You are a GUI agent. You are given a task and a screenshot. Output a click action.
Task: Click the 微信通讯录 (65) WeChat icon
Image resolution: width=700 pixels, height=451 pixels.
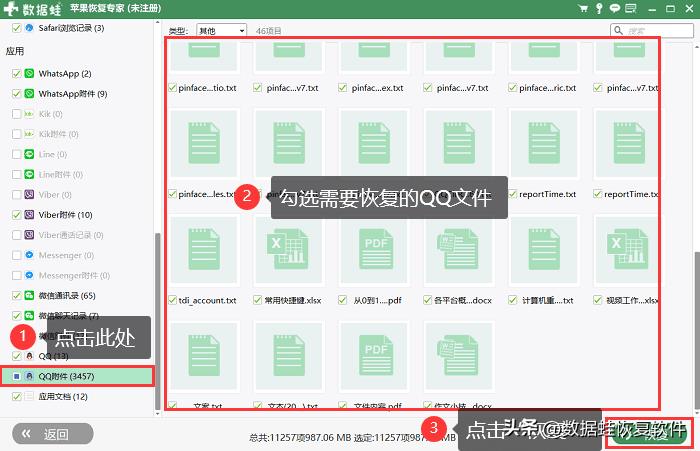tap(29, 295)
